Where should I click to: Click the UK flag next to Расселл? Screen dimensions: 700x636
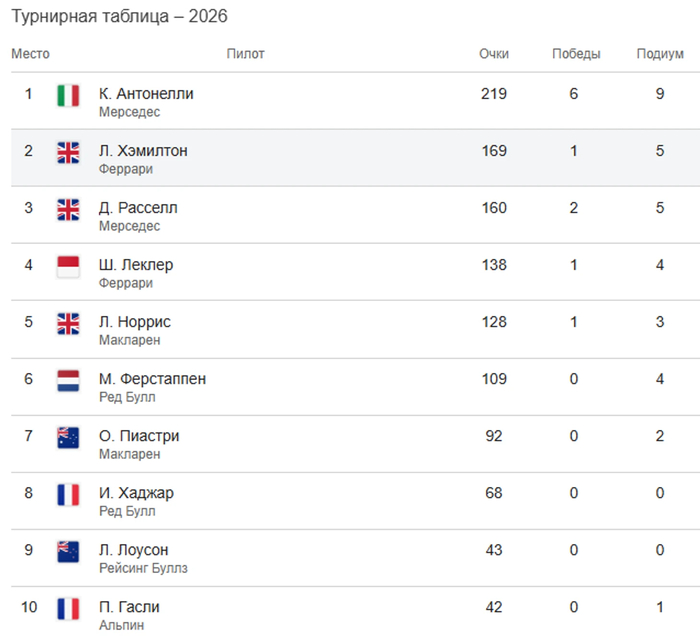point(68,210)
